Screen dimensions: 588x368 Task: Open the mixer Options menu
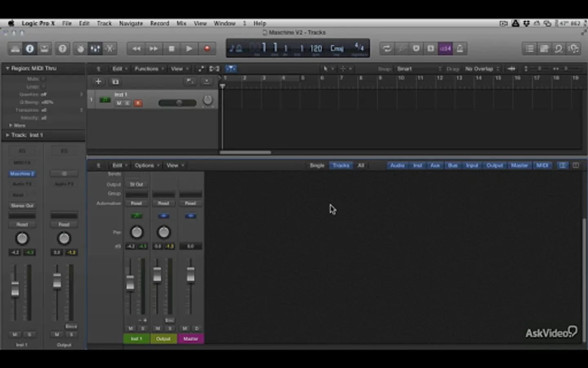[145, 165]
